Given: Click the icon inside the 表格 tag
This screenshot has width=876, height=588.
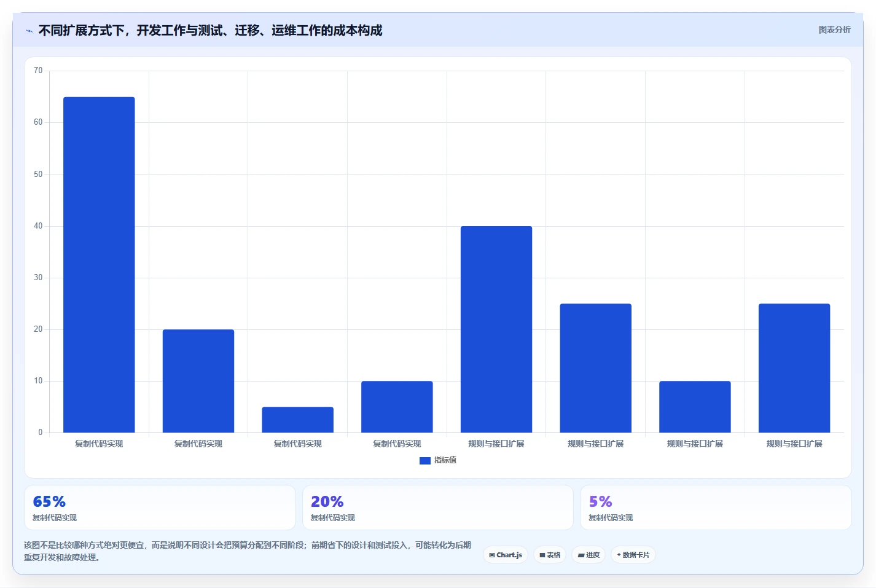Looking at the screenshot, I should click(542, 555).
